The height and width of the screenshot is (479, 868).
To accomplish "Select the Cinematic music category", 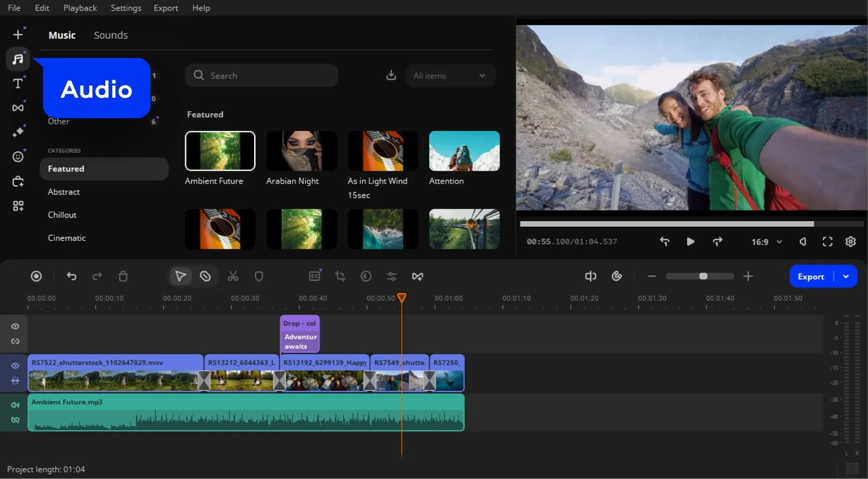I will [x=67, y=238].
